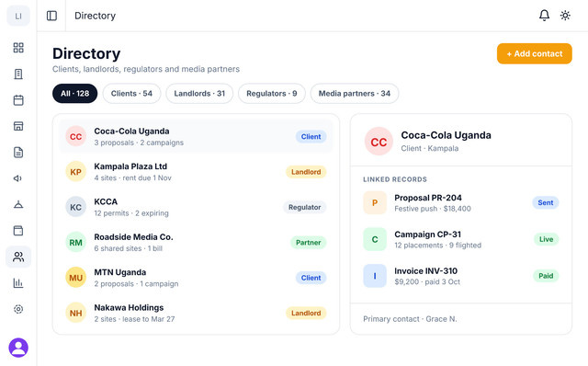Click the Add contact button

[x=535, y=53]
